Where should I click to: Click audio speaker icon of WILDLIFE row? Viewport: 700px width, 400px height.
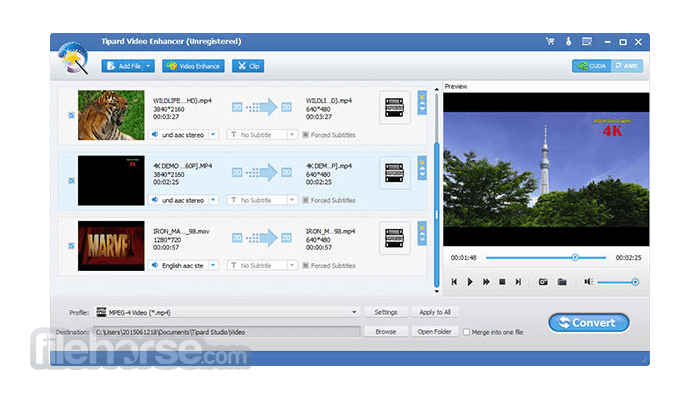point(155,134)
